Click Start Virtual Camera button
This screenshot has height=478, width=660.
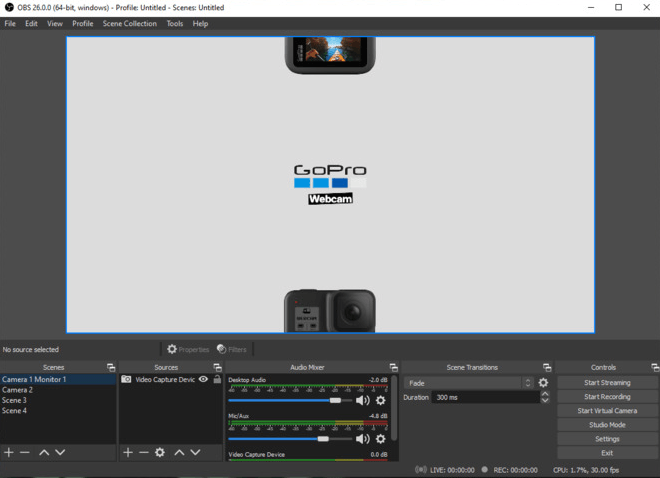click(607, 411)
